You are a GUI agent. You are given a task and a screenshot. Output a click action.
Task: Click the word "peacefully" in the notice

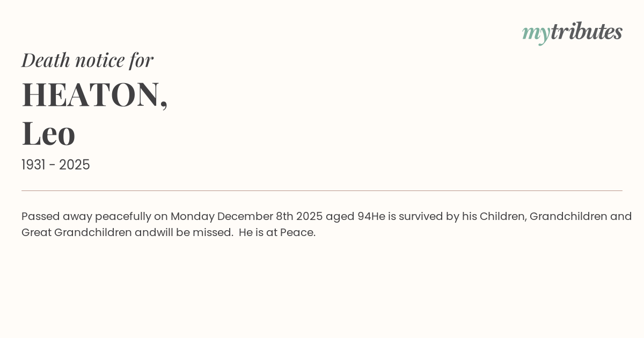pos(123,216)
